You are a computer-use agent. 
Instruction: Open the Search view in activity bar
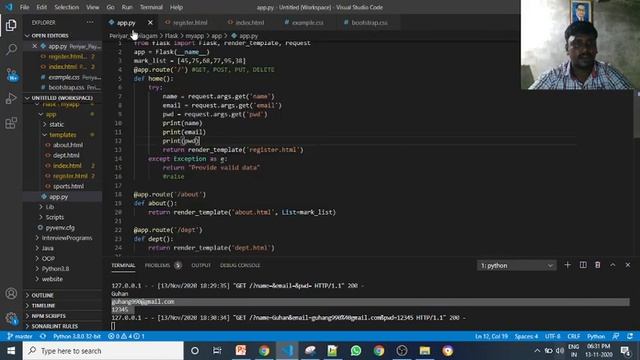(11, 50)
